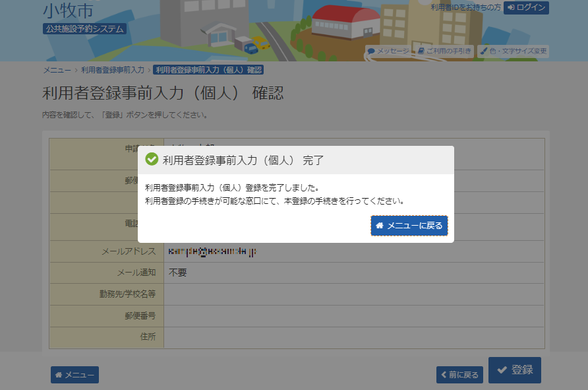Screen dimensions: 588x390
Task: Select the home icon on メニューに戻る
Action: [379, 225]
